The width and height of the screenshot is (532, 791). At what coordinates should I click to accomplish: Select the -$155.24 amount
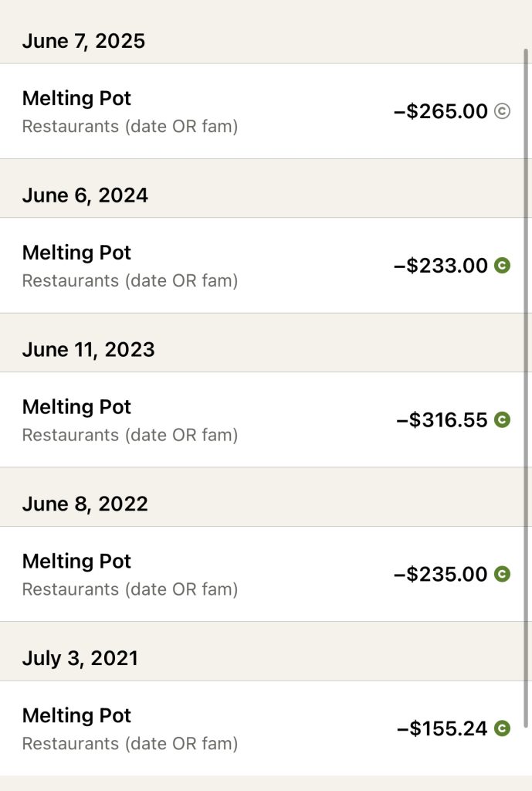click(442, 728)
